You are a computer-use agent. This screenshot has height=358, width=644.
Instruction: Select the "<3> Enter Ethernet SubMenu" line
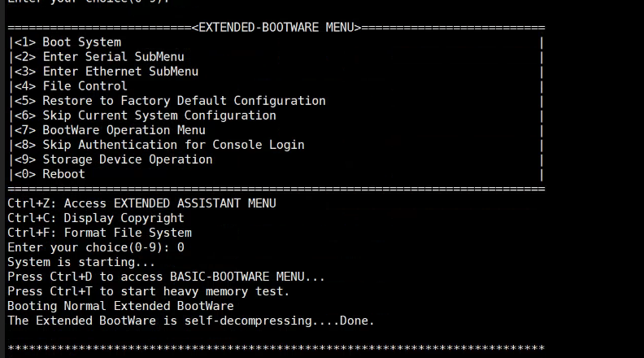(x=107, y=72)
